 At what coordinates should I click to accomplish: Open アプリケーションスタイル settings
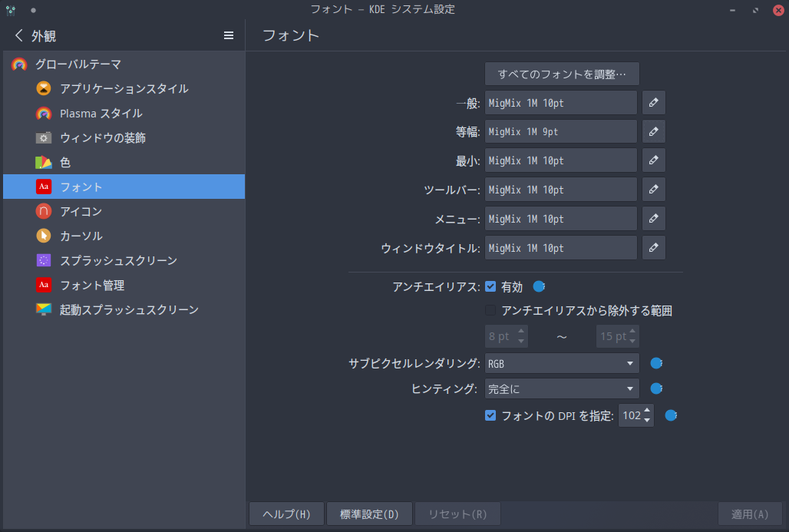pos(124,88)
